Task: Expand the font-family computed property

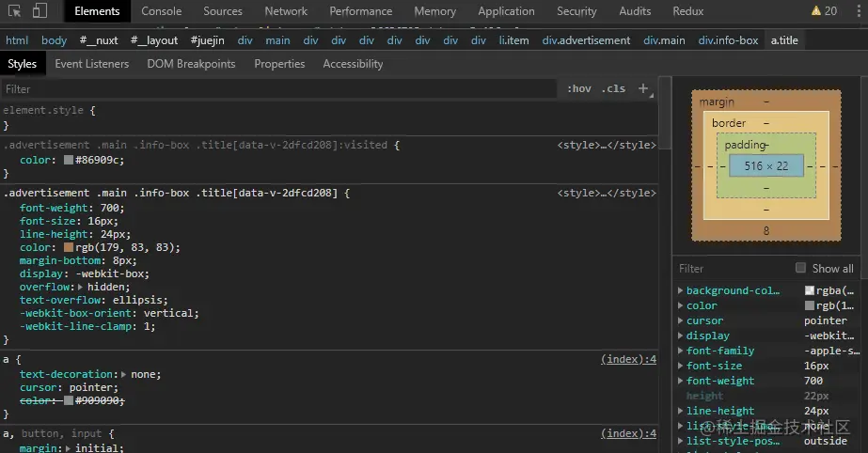Action: 681,351
